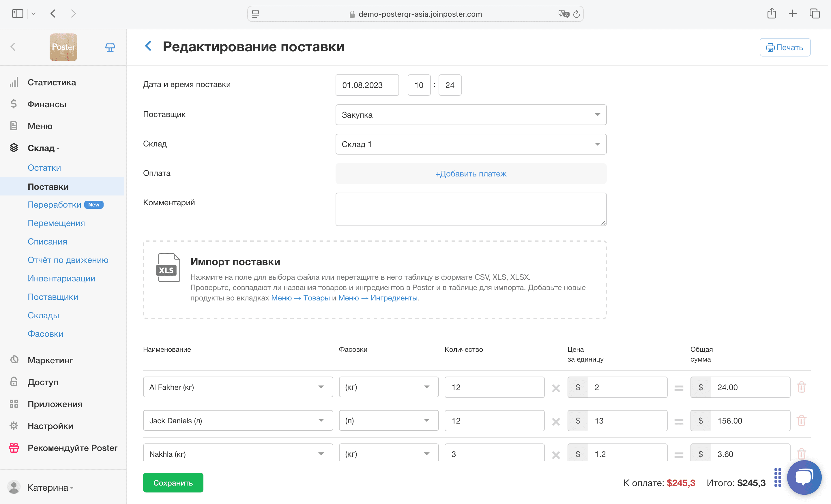Open the Доступ section
This screenshot has height=504, width=831.
[43, 382]
